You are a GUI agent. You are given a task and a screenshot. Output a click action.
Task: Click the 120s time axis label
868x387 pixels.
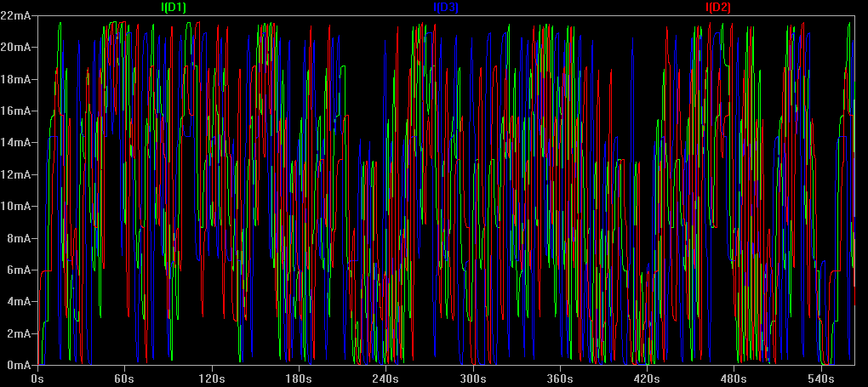211,379
